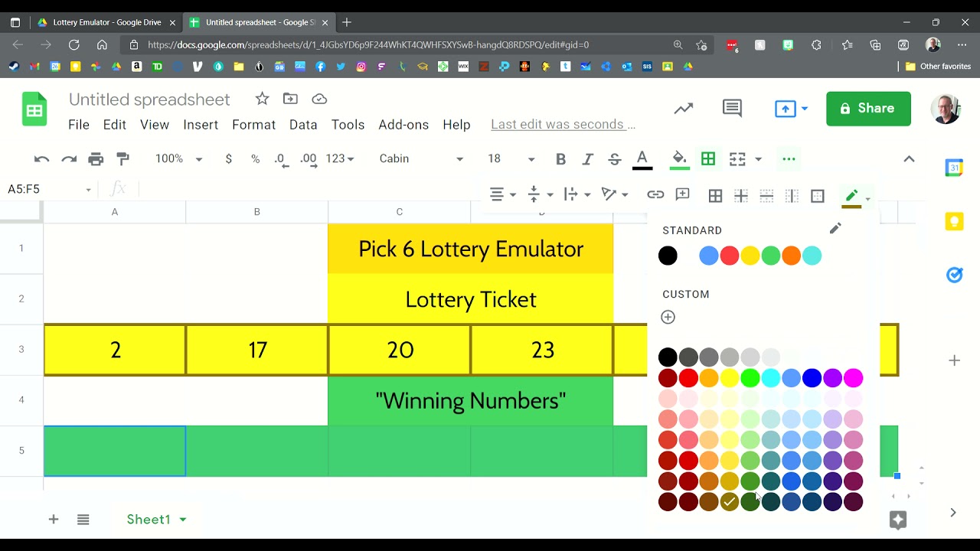Star the Untitled spreadsheet
The height and width of the screenshot is (551, 980).
coord(262,99)
